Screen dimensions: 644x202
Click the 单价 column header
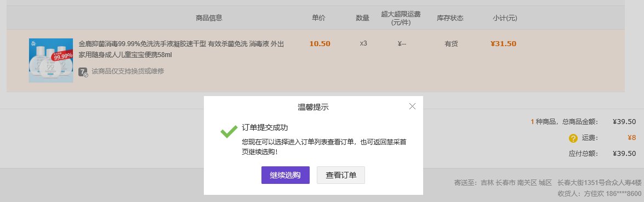click(319, 18)
